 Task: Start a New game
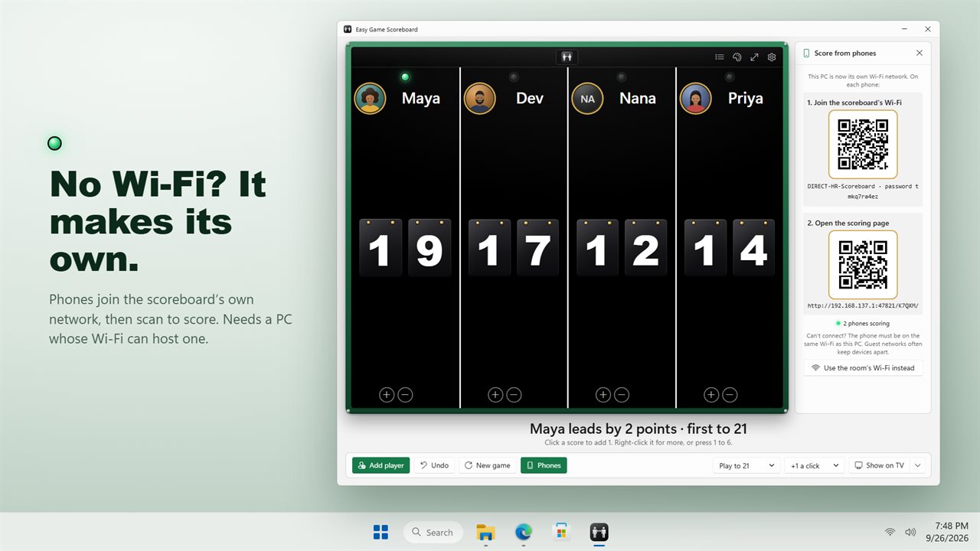coord(487,465)
